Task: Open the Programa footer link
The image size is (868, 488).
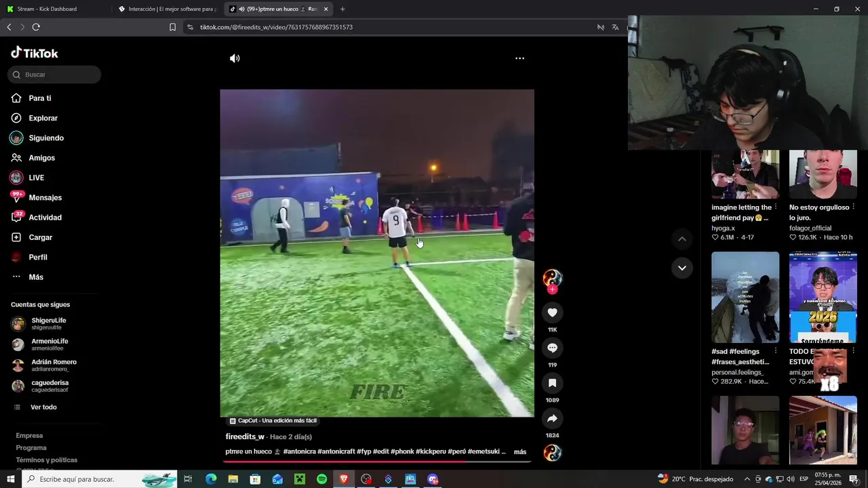Action: (31, 448)
